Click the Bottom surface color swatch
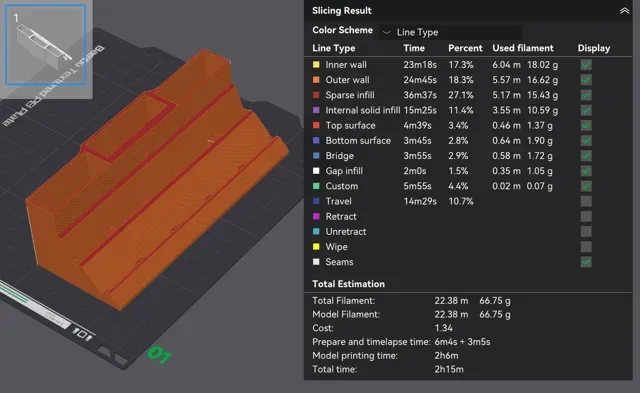The image size is (640, 393). pos(316,141)
